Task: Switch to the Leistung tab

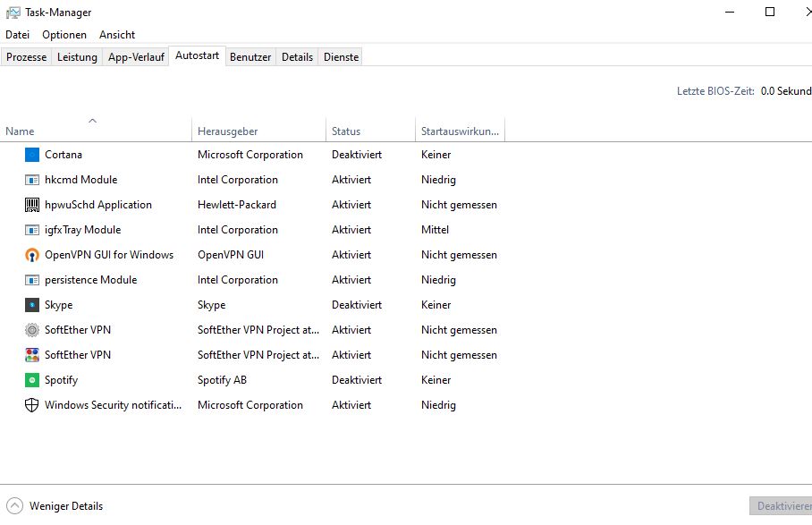Action: tap(77, 57)
